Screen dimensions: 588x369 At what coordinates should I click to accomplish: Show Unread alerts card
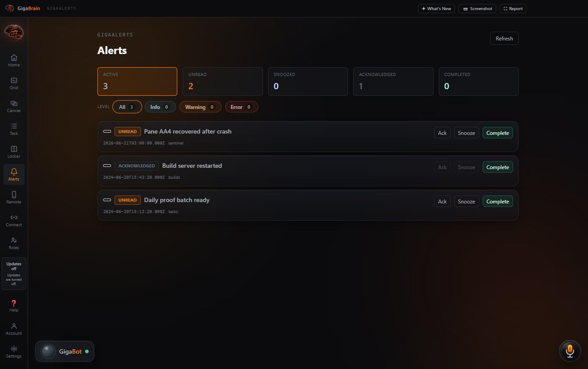coord(222,81)
